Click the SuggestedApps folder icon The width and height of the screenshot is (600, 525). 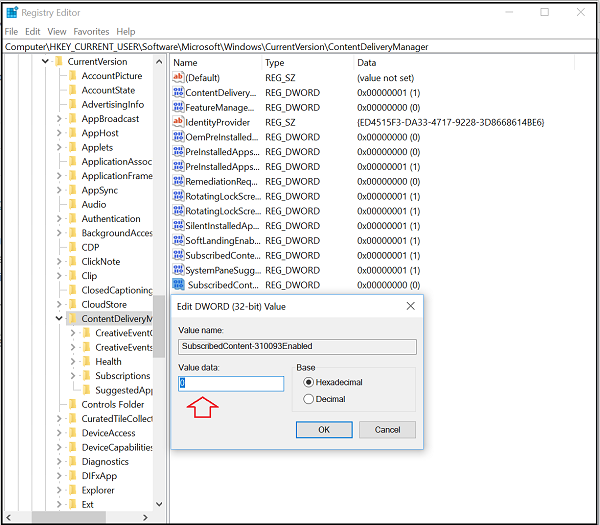pos(86,390)
